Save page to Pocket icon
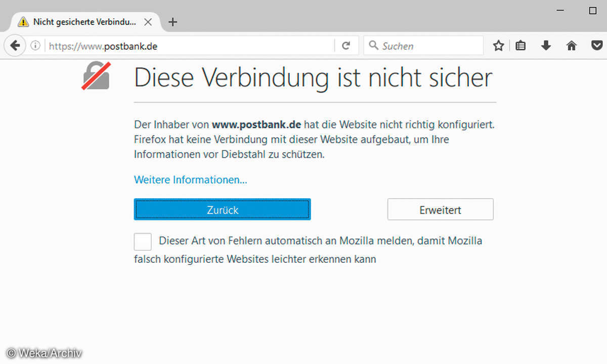This screenshot has width=607, height=364. point(597,46)
